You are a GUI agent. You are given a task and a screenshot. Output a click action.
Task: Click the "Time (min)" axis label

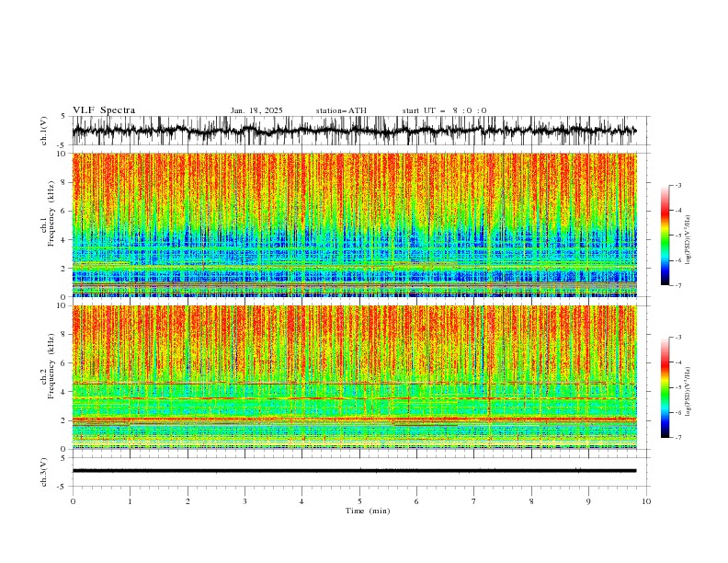pos(368,511)
